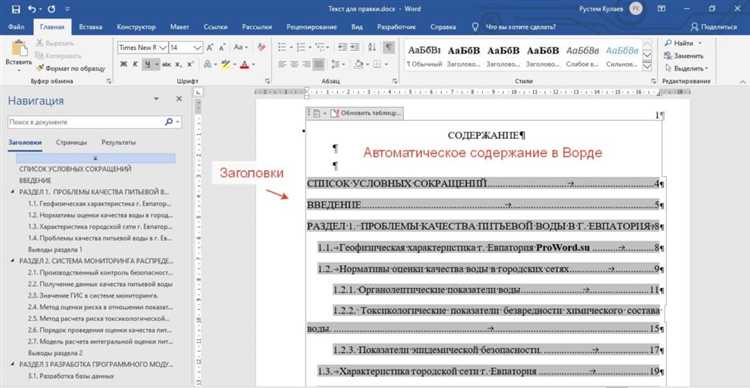Open the Ссылки ribbon tab
Viewport: 750px width, 388px height.
pyautogui.click(x=215, y=27)
